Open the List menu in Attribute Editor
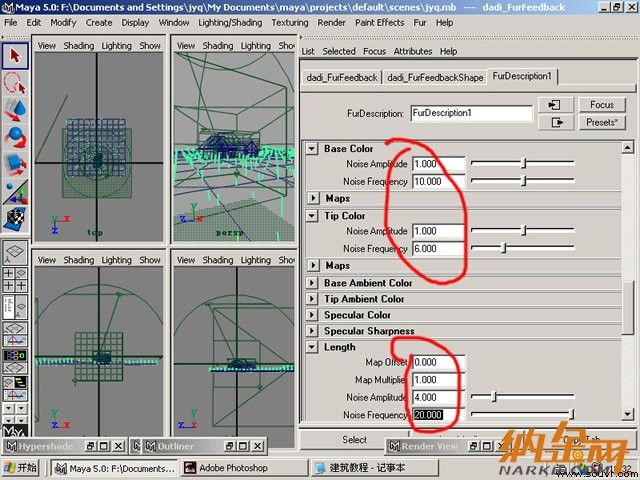The width and height of the screenshot is (640, 480). point(308,51)
